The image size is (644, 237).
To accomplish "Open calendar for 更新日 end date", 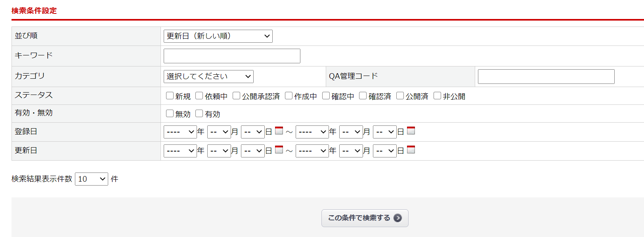I will coord(411,150).
